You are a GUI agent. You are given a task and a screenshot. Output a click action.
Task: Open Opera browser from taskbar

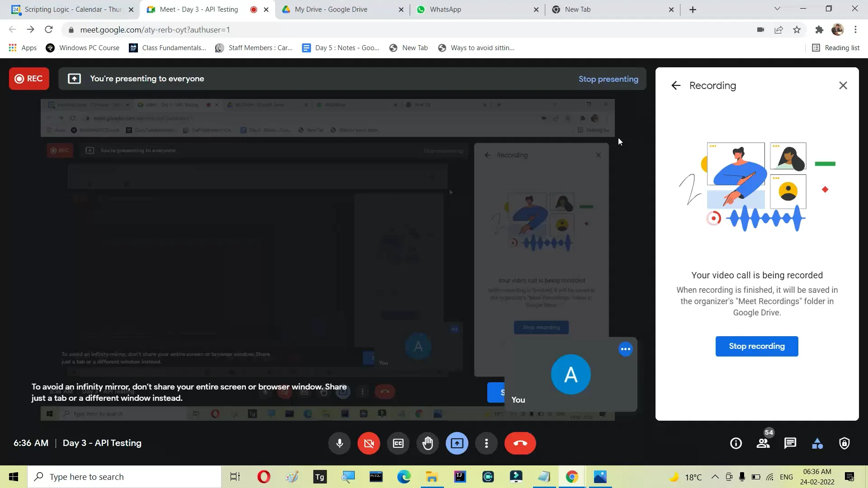[x=264, y=477]
